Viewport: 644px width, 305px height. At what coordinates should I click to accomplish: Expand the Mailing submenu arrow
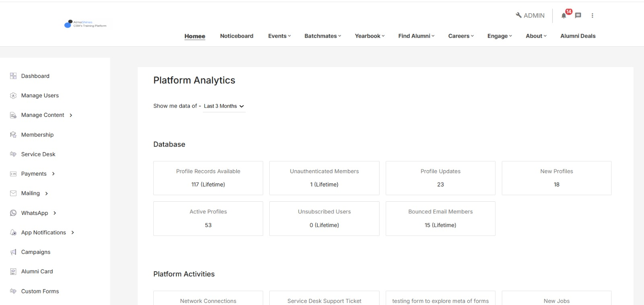click(x=46, y=194)
